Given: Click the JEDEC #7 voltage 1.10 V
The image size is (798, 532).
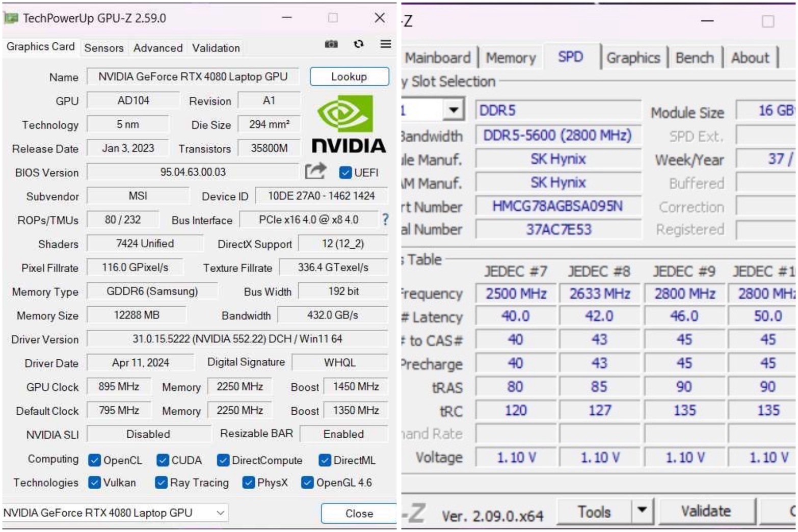Looking at the screenshot, I should [x=516, y=457].
